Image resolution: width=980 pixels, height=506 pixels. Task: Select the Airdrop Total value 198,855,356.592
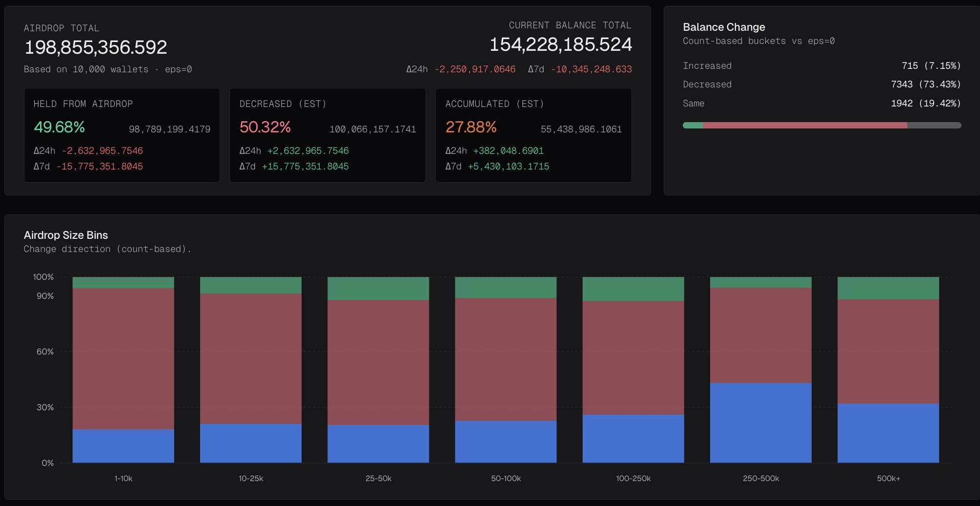coord(96,47)
